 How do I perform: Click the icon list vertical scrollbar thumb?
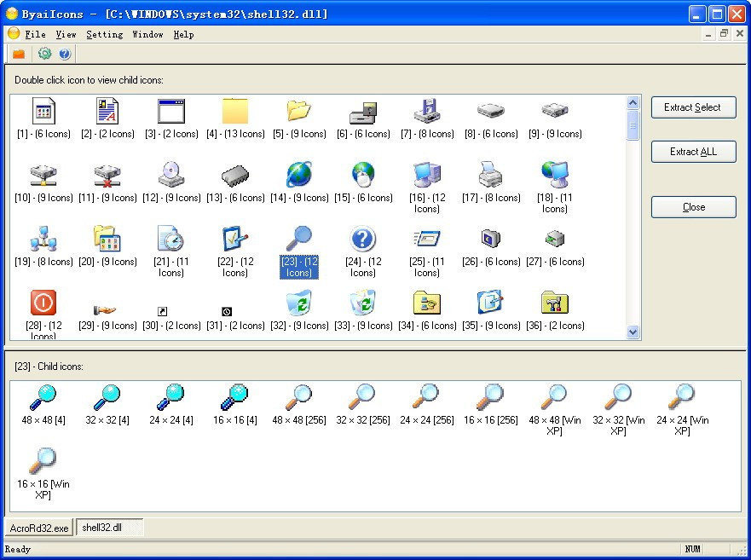(633, 125)
